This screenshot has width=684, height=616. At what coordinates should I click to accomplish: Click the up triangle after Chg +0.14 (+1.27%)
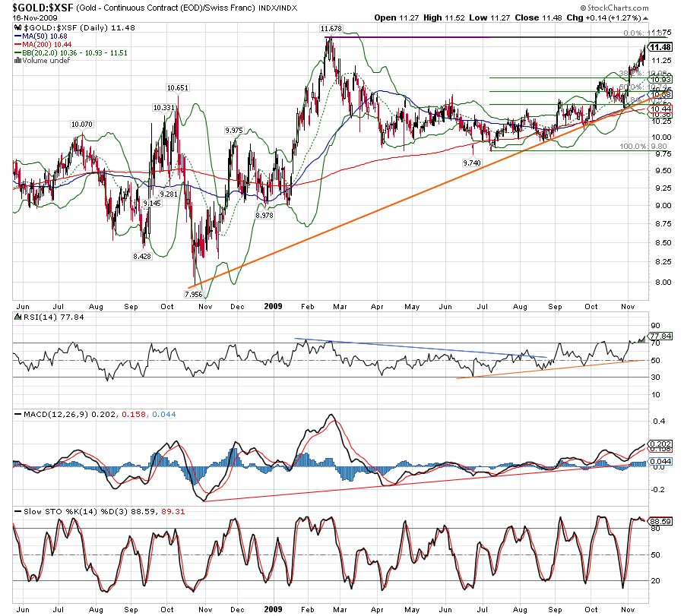(645, 18)
